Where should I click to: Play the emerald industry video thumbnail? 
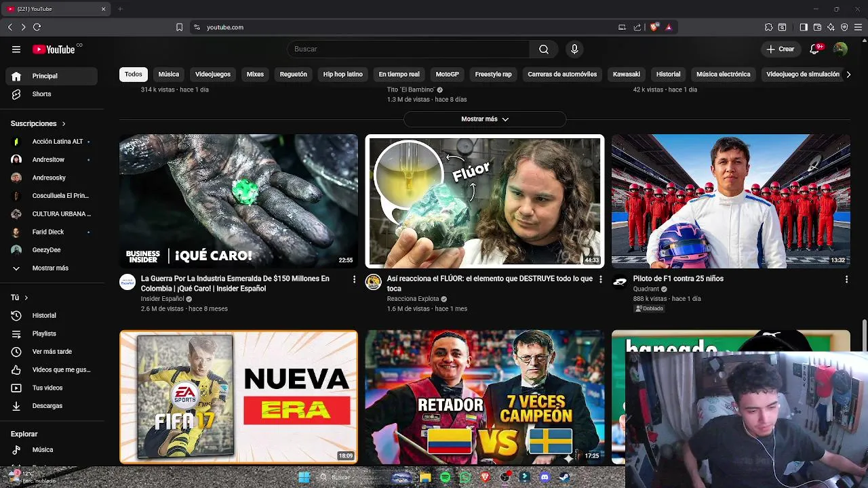pyautogui.click(x=239, y=201)
